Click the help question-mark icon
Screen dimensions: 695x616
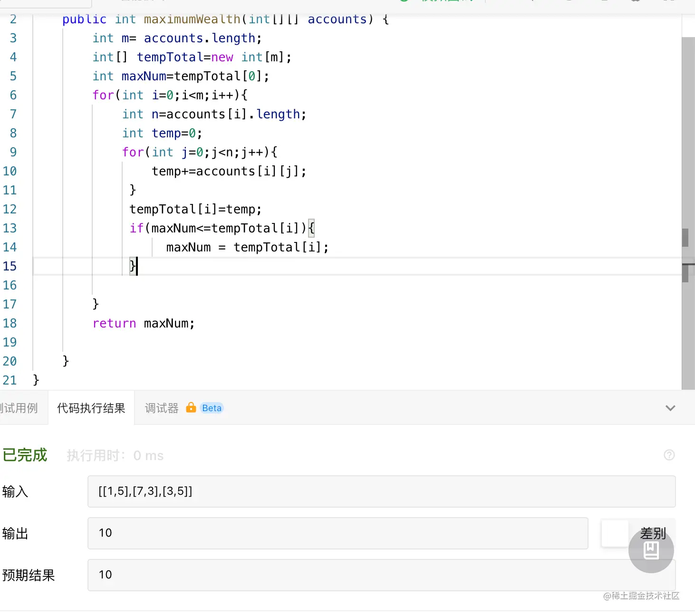669,455
